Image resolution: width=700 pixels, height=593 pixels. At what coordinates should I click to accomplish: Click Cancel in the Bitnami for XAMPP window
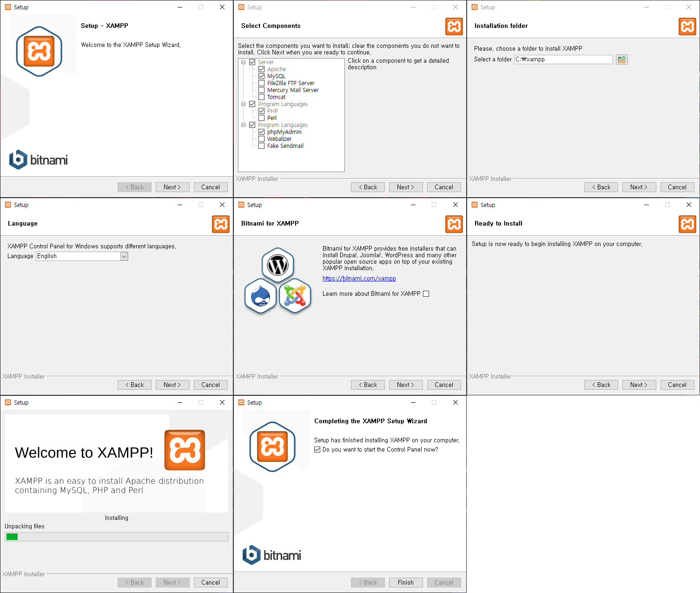click(x=444, y=385)
